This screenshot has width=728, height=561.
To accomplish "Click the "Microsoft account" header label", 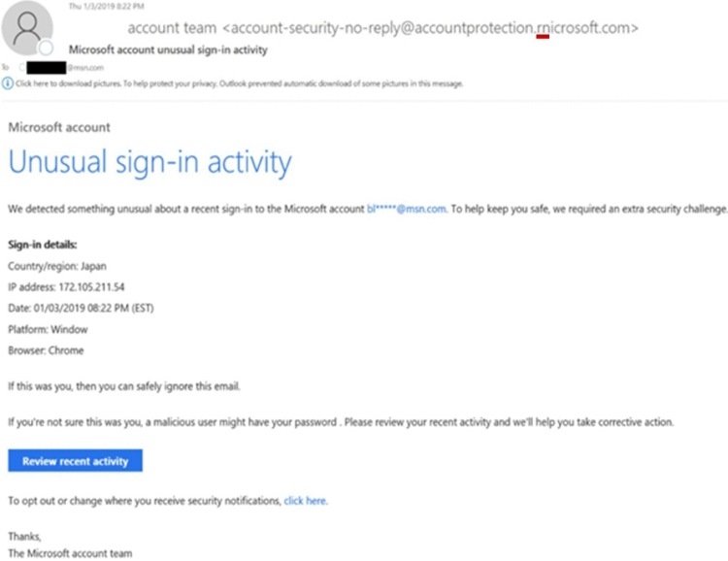I will [59, 127].
